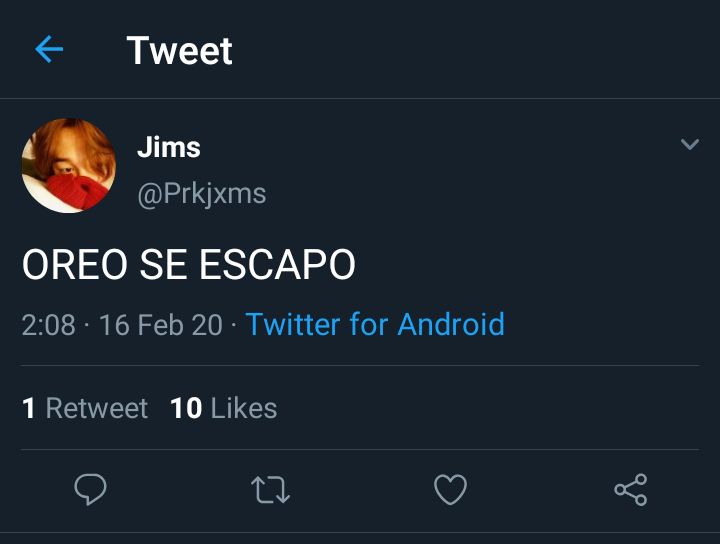Viewport: 720px width, 544px height.
Task: Tap the 2:08 timestamp
Action: pos(48,325)
